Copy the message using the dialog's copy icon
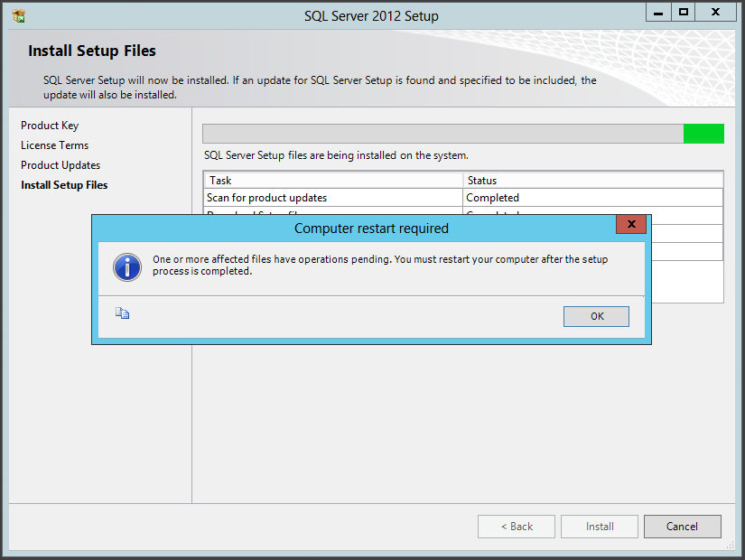This screenshot has height=560, width=745. click(123, 313)
